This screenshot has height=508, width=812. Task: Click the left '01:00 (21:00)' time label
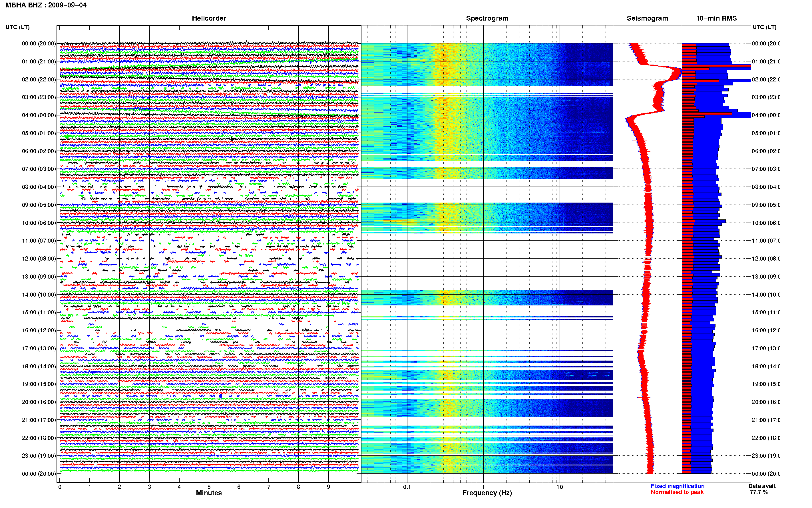pyautogui.click(x=39, y=61)
